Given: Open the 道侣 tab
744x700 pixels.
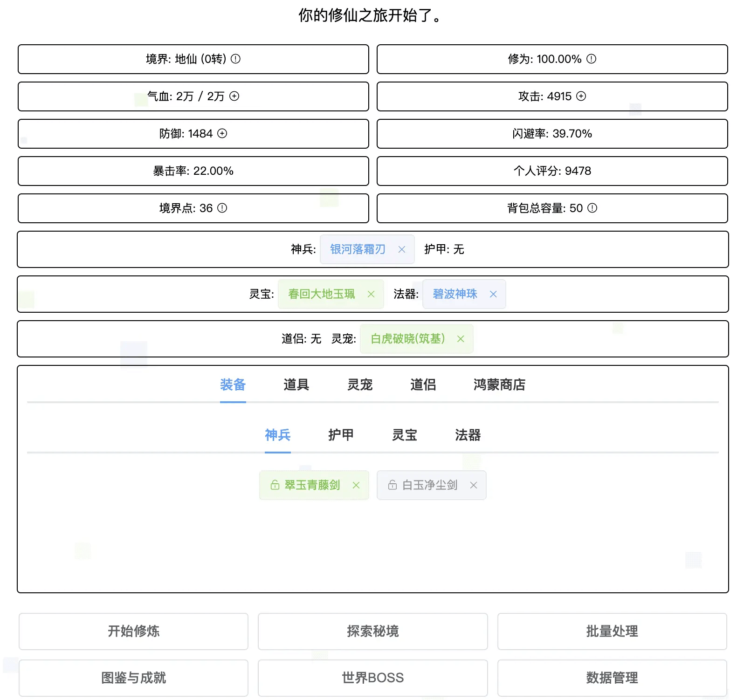Looking at the screenshot, I should [x=423, y=384].
